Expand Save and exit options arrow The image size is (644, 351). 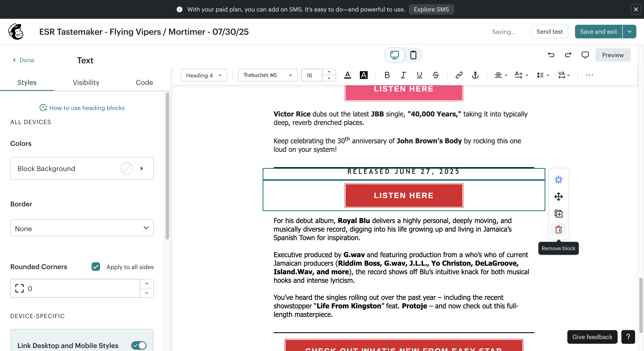tap(629, 32)
